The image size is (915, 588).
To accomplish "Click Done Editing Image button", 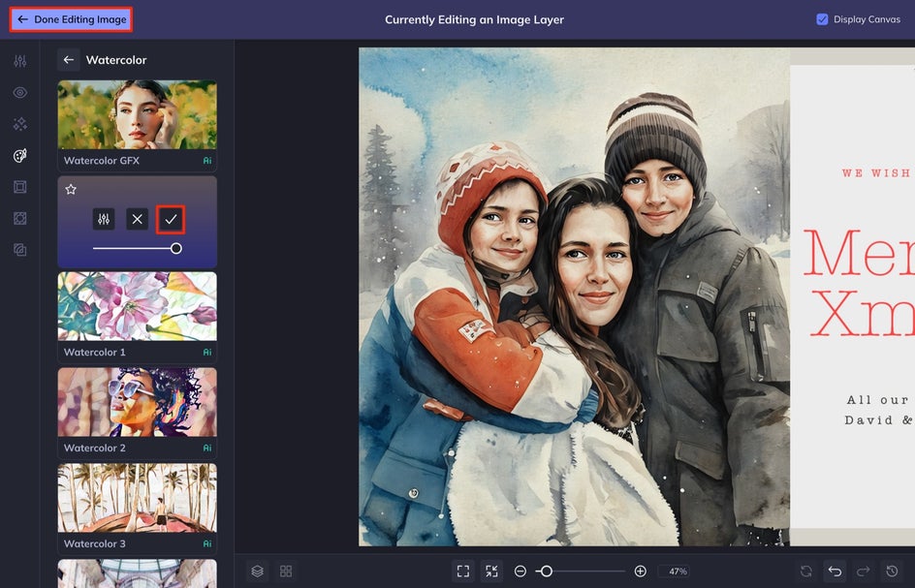I will [71, 19].
